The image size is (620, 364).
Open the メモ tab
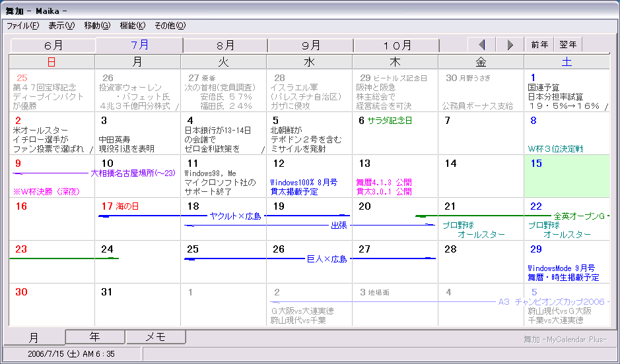(x=155, y=337)
